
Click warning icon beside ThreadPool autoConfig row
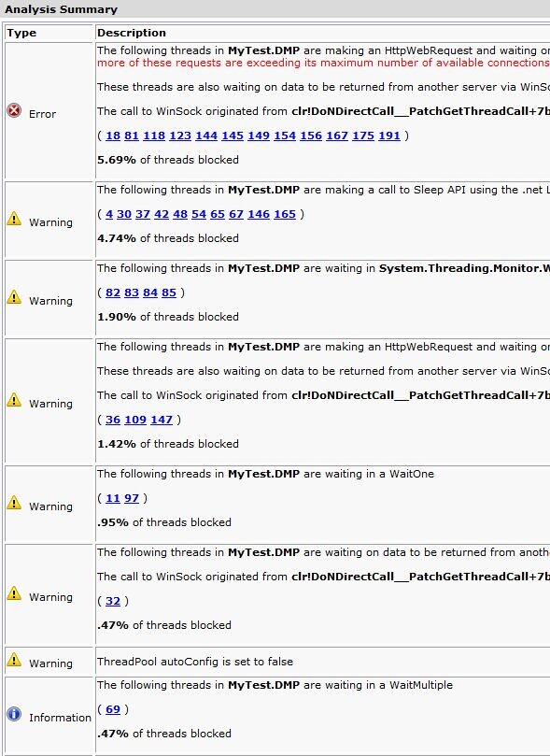(14, 660)
